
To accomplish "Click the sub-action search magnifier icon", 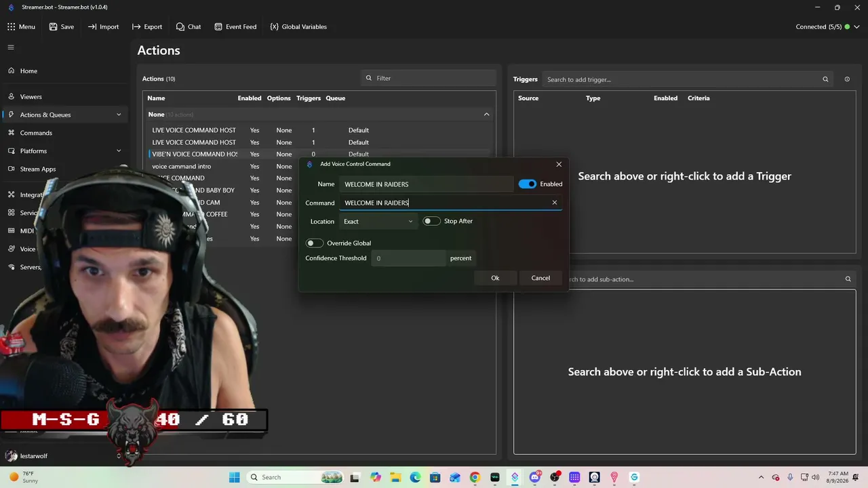I will [x=848, y=279].
